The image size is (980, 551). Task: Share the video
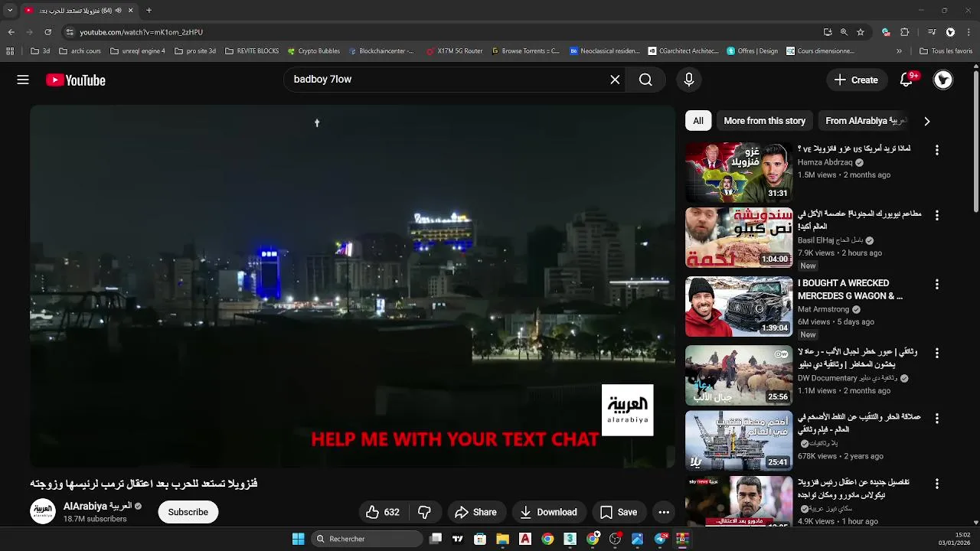(475, 512)
